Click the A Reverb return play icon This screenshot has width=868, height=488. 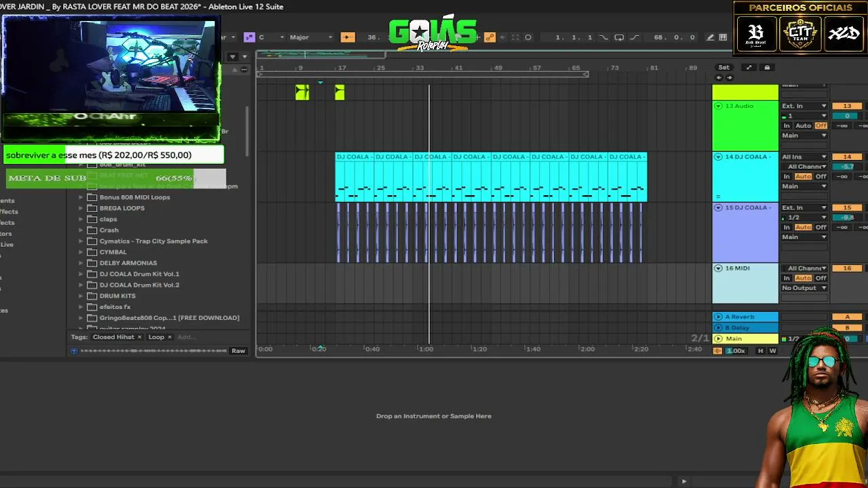point(718,317)
